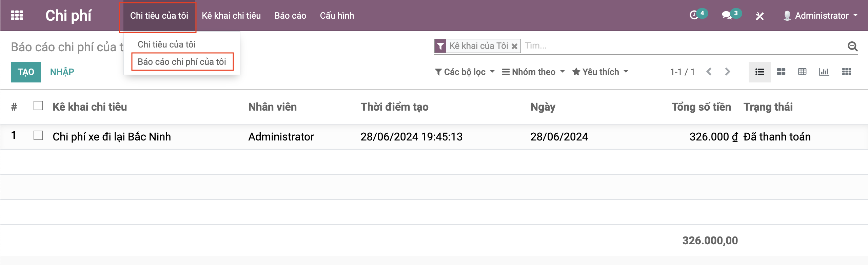868x265 pixels.
Task: Select 'Báo cáo chi phí của tôi' menu entry
Action: (x=182, y=62)
